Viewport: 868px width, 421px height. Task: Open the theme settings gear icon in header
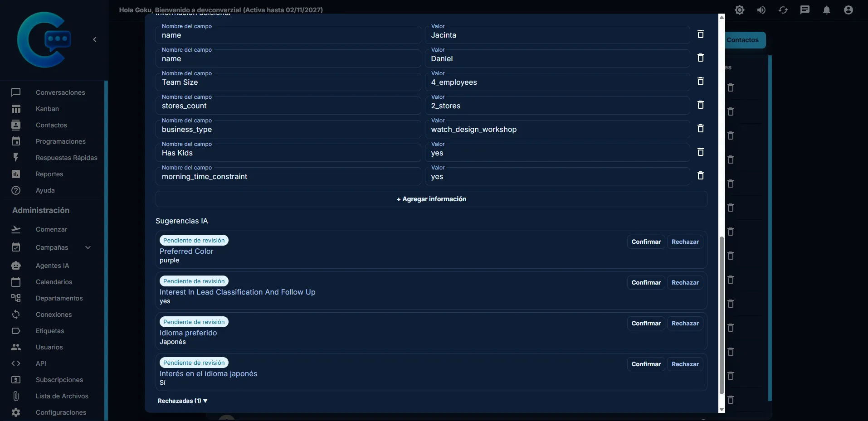pyautogui.click(x=740, y=10)
